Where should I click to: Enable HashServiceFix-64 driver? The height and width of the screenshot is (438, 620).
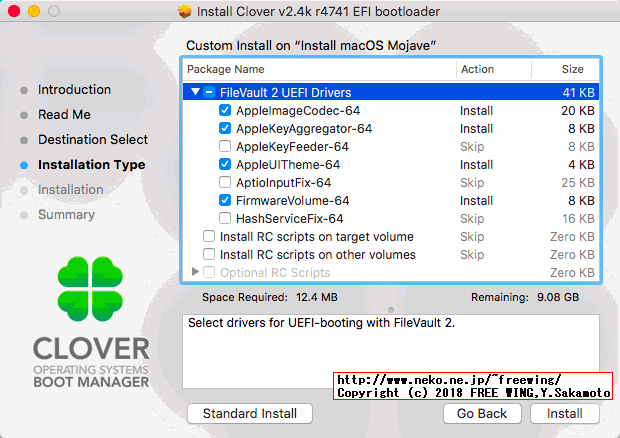click(x=225, y=218)
